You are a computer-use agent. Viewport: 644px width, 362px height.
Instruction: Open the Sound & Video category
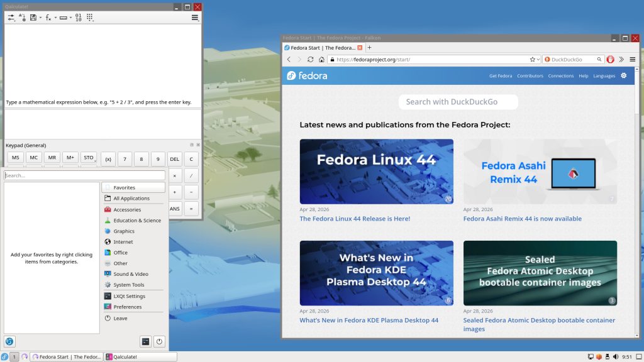133,274
